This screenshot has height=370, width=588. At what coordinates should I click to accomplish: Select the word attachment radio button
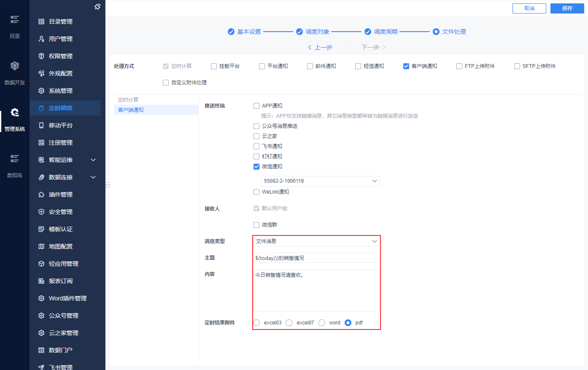[x=322, y=323]
